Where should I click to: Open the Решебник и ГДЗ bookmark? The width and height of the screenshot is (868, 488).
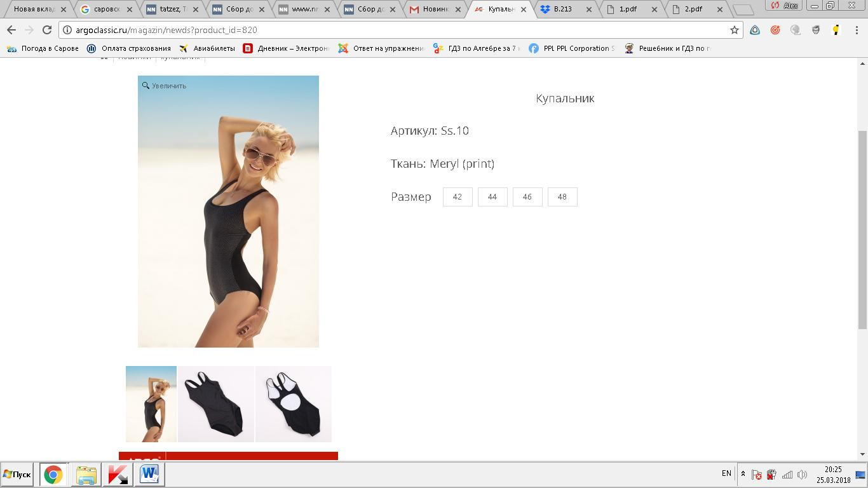pos(667,48)
